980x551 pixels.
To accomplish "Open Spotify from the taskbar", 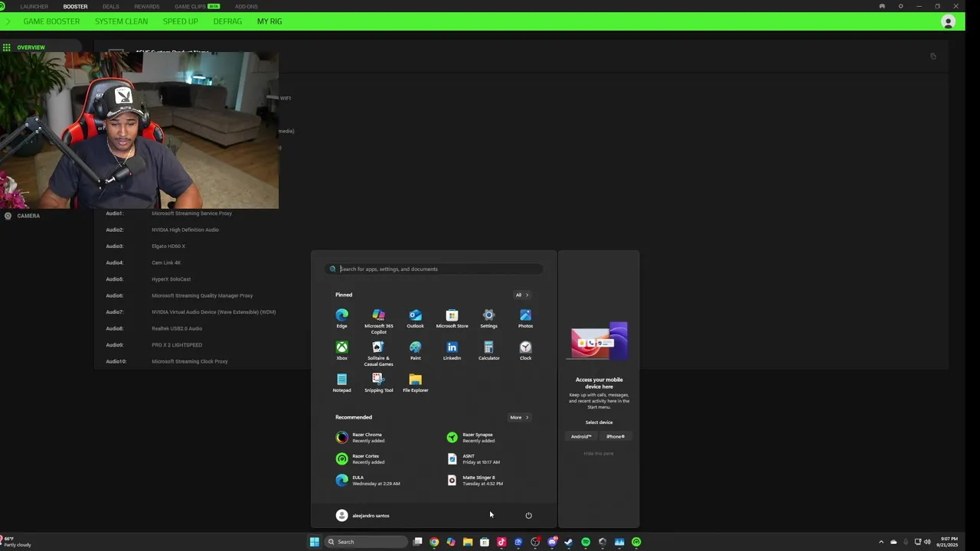I will coord(586,542).
